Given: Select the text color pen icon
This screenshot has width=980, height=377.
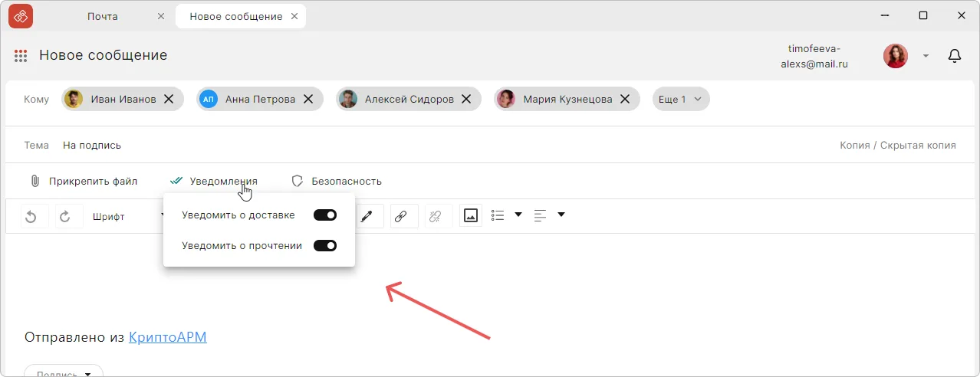Looking at the screenshot, I should click(367, 217).
